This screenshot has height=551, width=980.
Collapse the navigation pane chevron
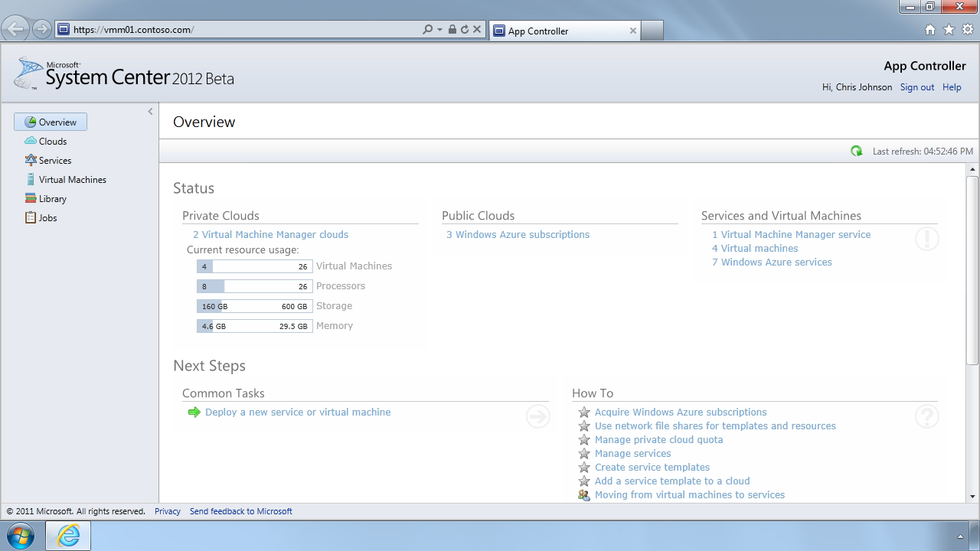(151, 112)
